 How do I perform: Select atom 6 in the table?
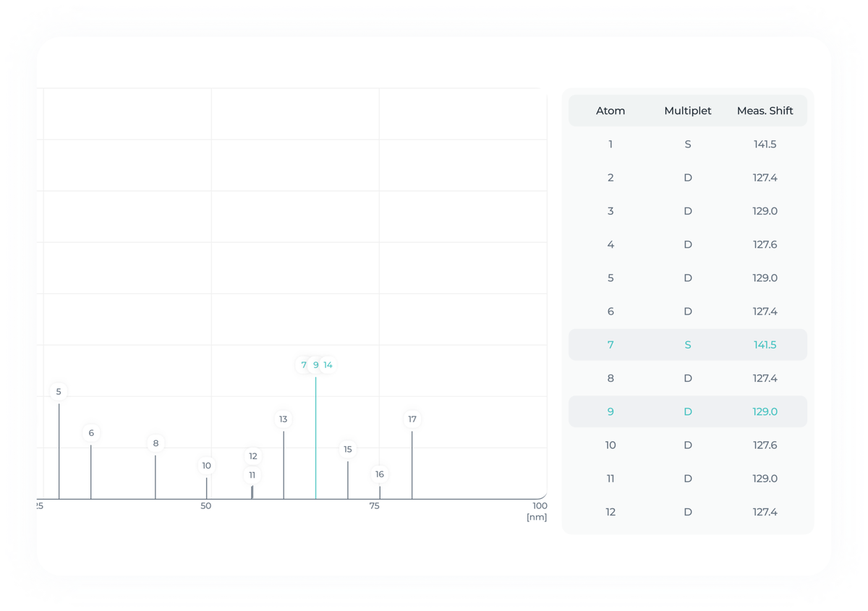(x=688, y=312)
